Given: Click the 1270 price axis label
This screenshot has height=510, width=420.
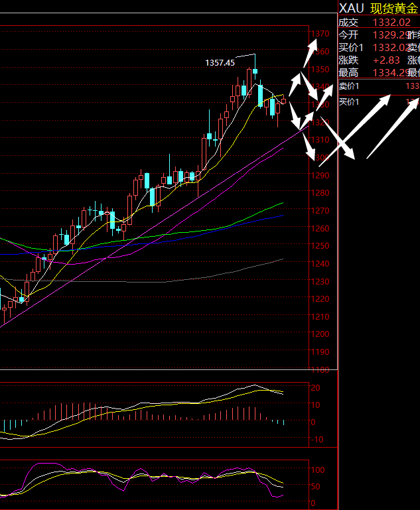Looking at the screenshot, I should pyautogui.click(x=320, y=211).
